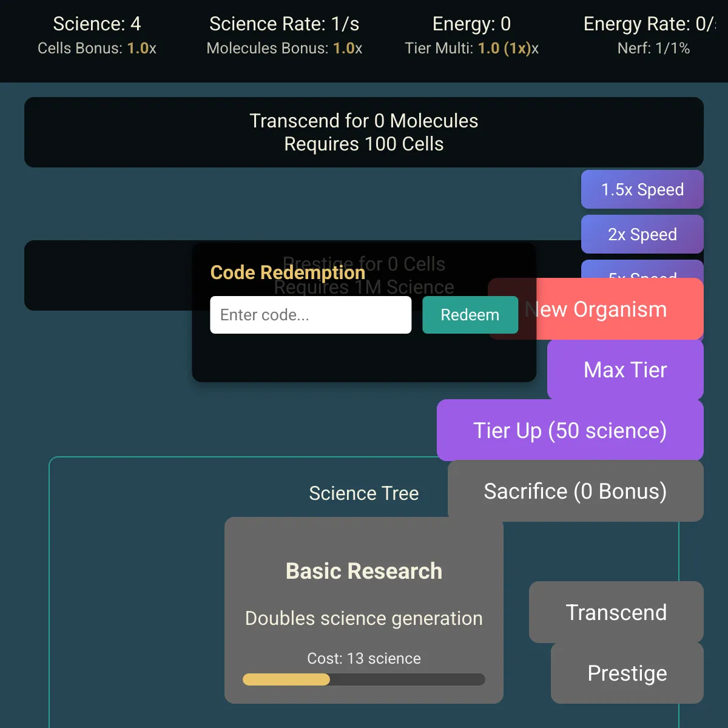This screenshot has width=728, height=728.
Task: Click the gray Prestige button
Action: coord(627,673)
